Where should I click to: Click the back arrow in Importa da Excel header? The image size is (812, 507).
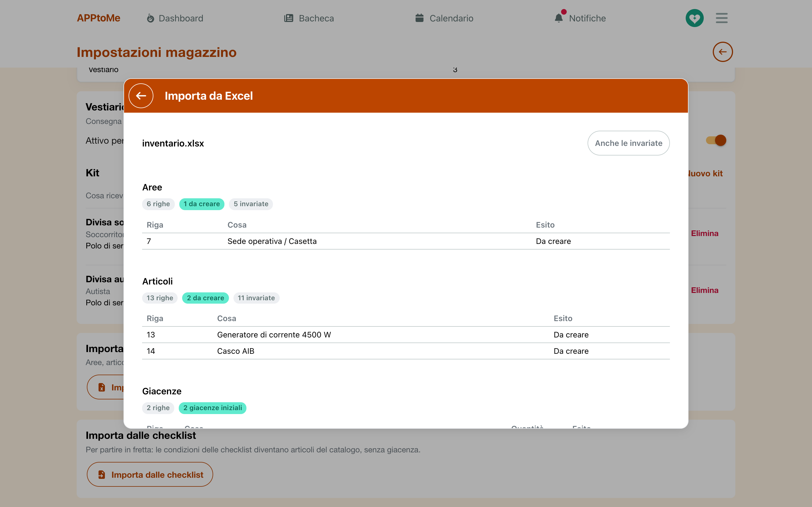[141, 95]
